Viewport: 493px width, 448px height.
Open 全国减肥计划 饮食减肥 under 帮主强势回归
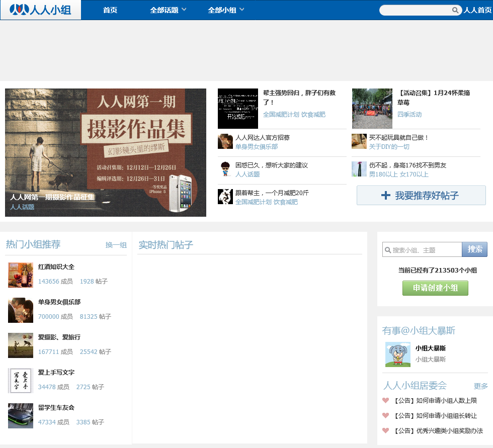coord(294,114)
